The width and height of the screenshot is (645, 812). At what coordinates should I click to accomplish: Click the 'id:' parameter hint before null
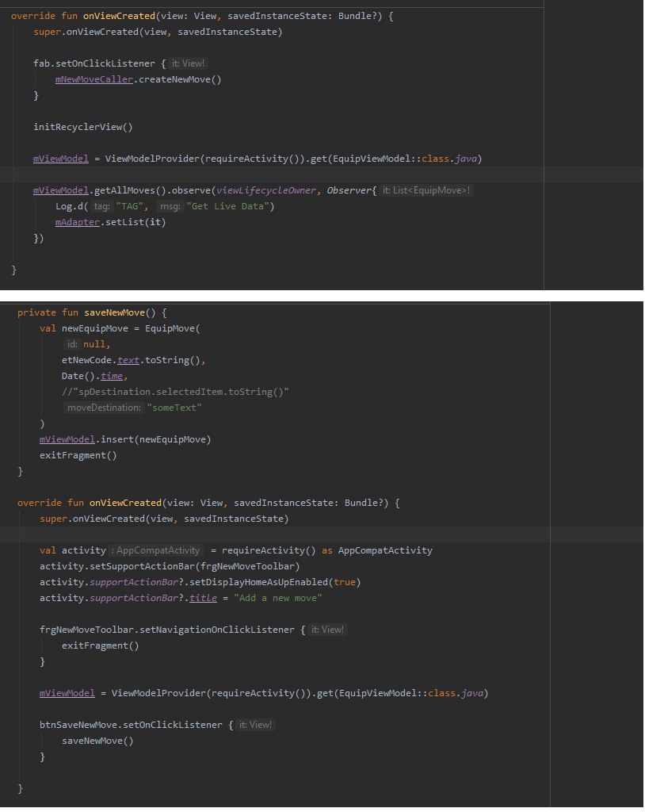click(x=72, y=344)
